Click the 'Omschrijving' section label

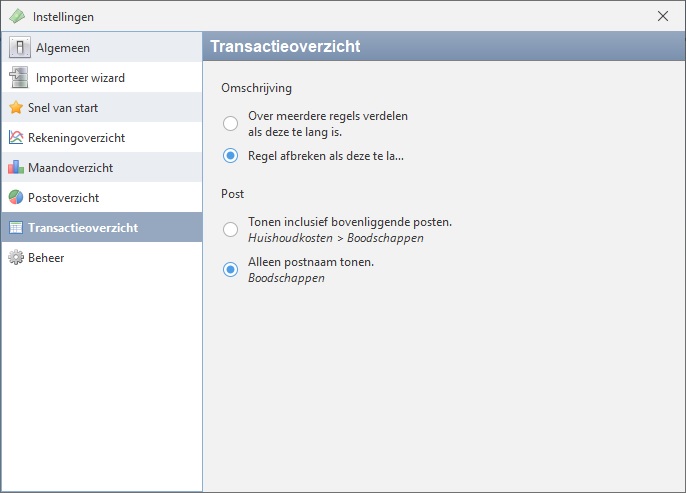(x=256, y=88)
